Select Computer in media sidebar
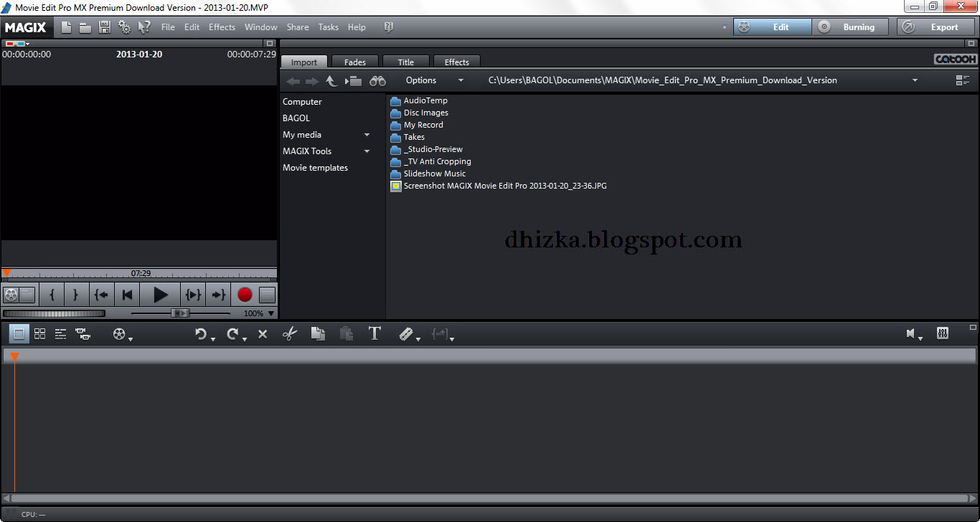The height and width of the screenshot is (522, 980). 302,102
